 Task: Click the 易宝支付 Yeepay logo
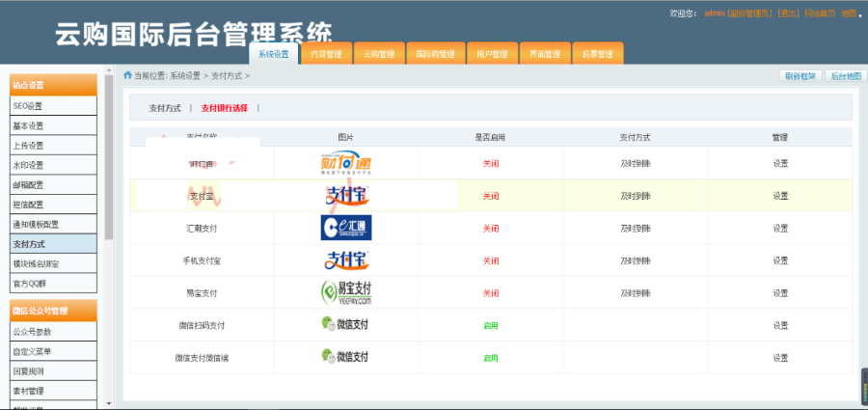click(345, 292)
